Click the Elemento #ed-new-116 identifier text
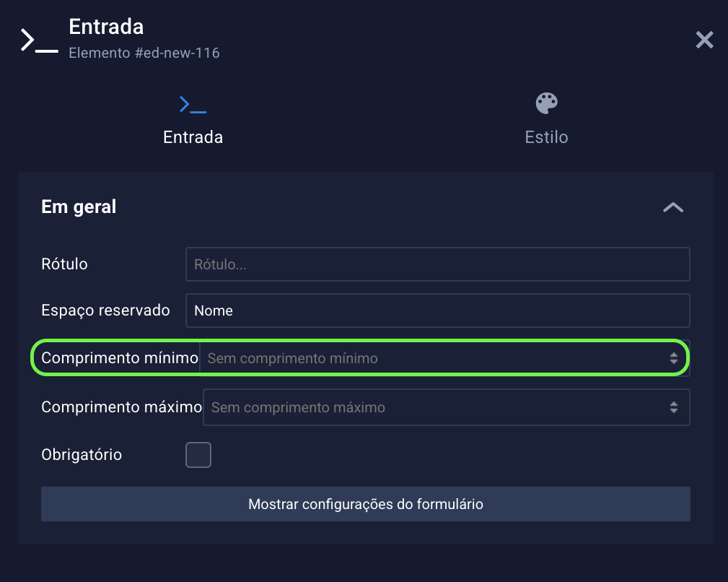Screen dimensions: 728x582 (144, 53)
